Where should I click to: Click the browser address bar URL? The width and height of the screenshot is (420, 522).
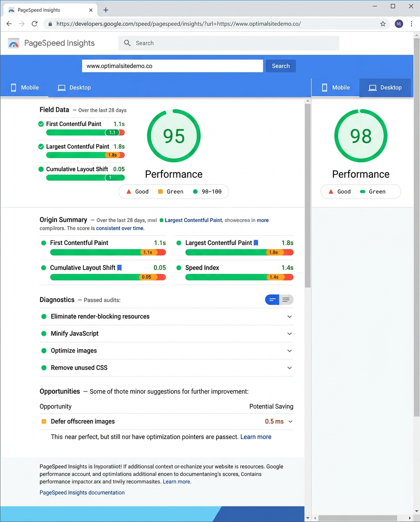[179, 24]
